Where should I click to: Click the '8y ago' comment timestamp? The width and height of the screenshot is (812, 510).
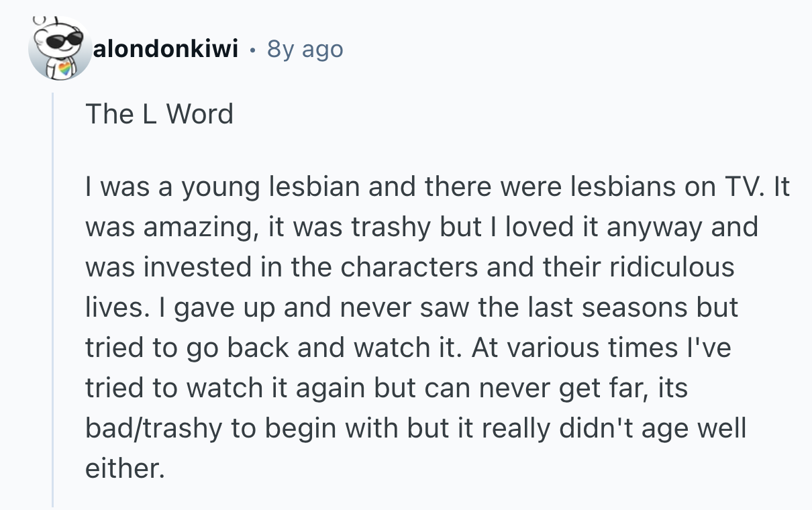click(305, 48)
